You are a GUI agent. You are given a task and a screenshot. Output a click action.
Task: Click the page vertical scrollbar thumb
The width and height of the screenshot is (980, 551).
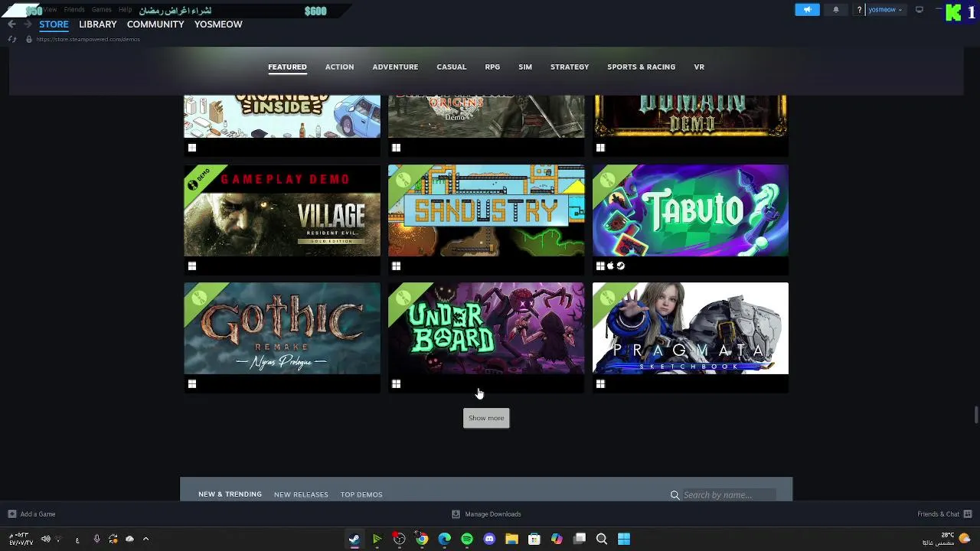coord(975,415)
